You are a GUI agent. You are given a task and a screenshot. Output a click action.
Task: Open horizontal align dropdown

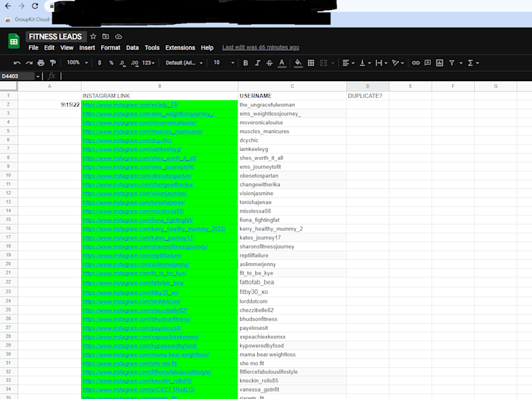[x=348, y=63]
